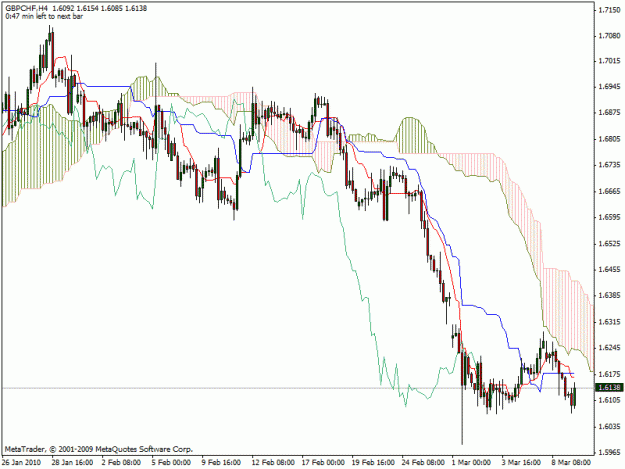Click the '1 Mar 00:00' time label
The width and height of the screenshot is (625, 469).
pyautogui.click(x=472, y=462)
